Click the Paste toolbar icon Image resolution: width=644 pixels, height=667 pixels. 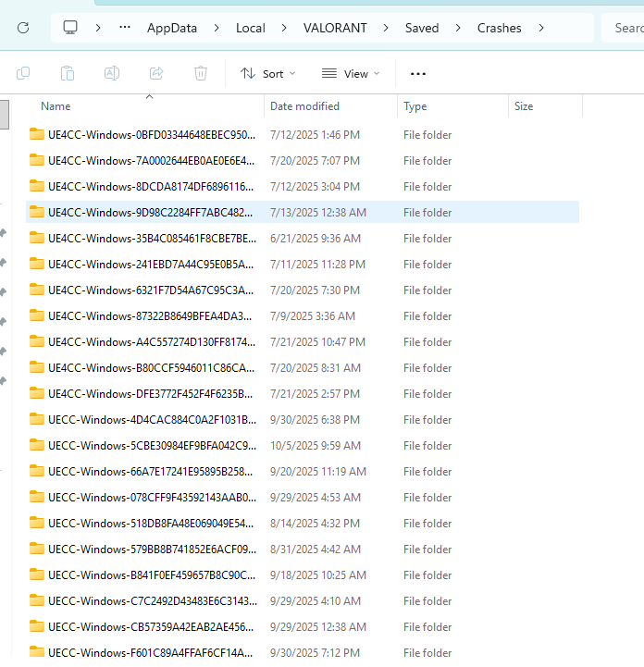click(x=68, y=73)
